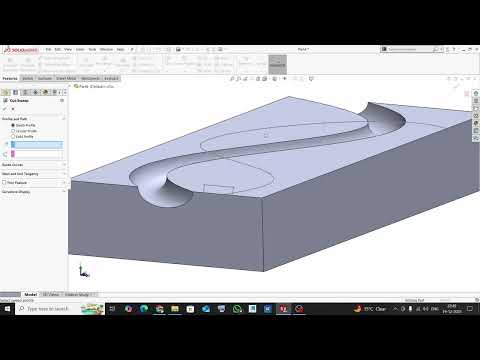The image size is (480, 360).
Task: Open WhatsApp from the taskbar
Action: [237, 309]
